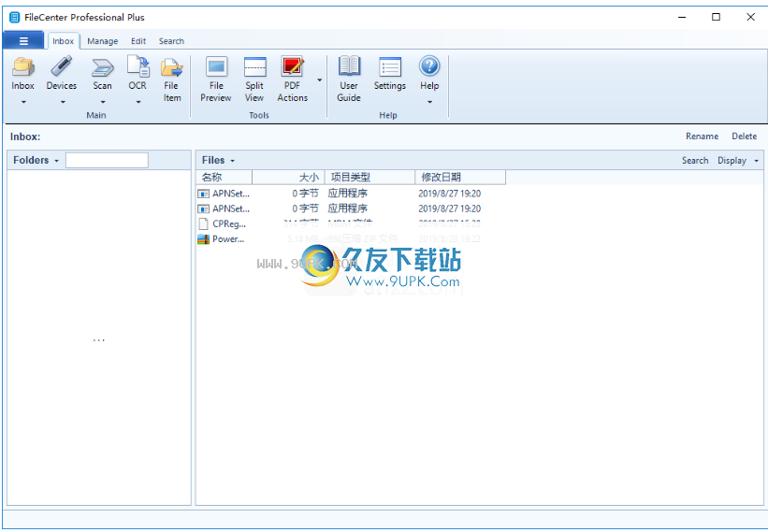The image size is (768, 532).
Task: Click the Help question mark icon
Action: (x=429, y=66)
